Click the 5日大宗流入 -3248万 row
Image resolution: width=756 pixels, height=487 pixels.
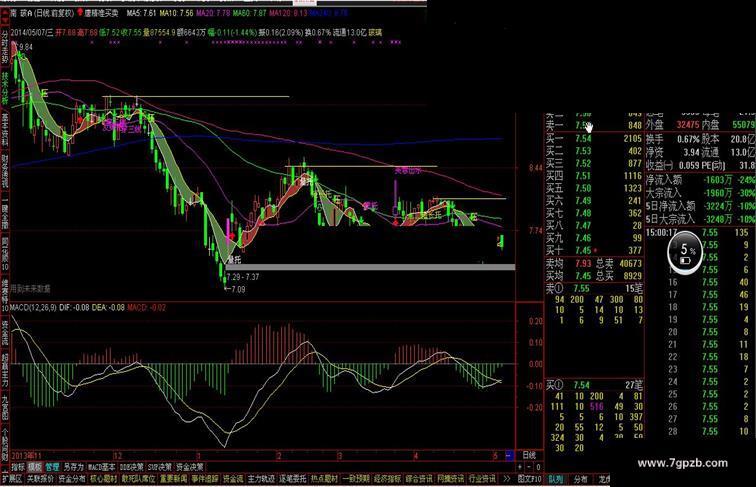coord(701,219)
